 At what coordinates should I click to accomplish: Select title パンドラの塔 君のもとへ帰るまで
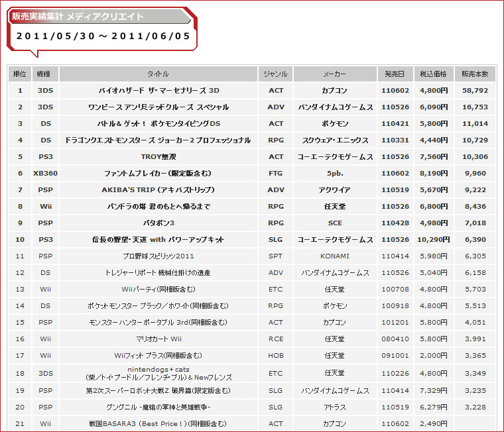coord(158,207)
